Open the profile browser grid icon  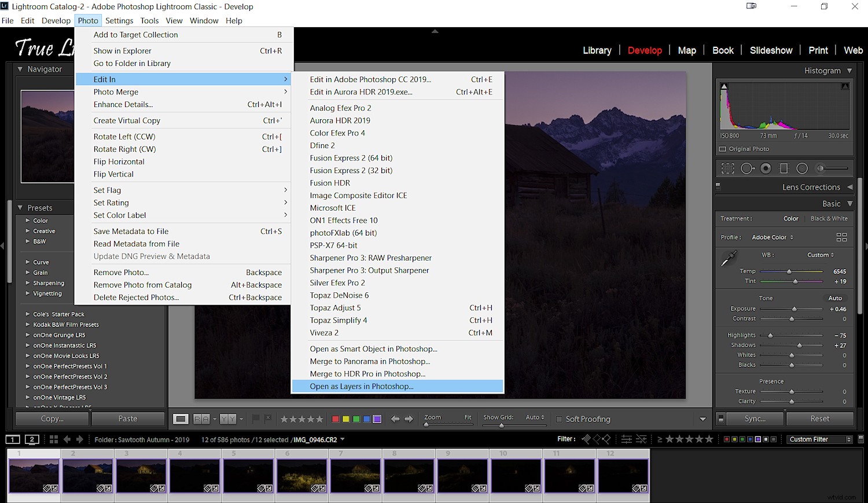(x=841, y=237)
